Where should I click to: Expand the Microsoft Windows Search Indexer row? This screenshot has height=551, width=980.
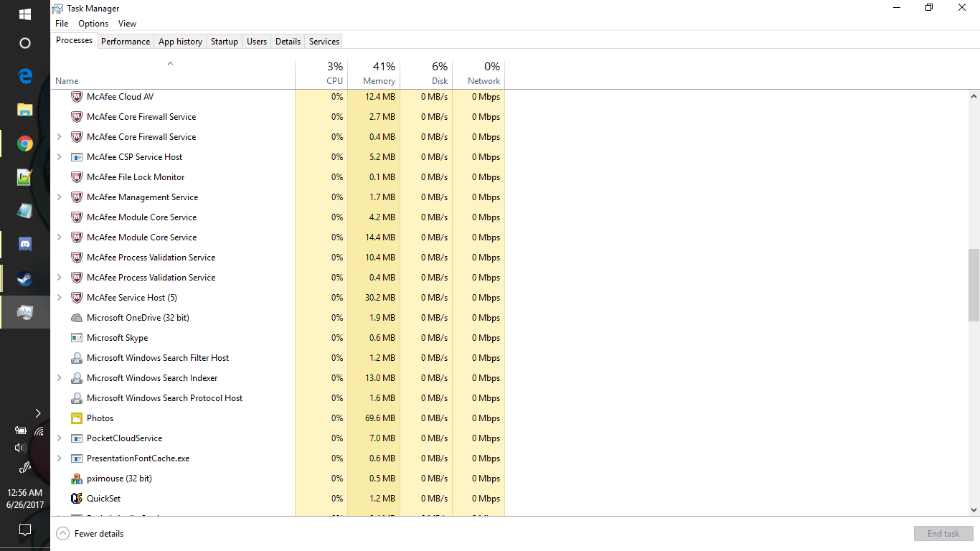point(60,378)
